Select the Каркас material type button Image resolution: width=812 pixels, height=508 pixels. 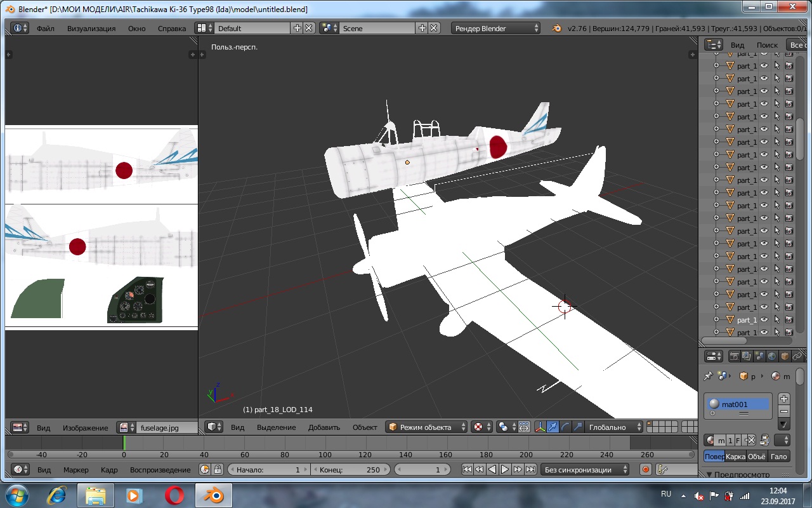coord(736,456)
